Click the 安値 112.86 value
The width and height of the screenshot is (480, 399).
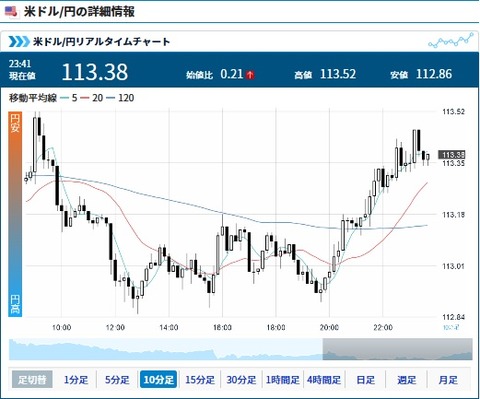434,74
